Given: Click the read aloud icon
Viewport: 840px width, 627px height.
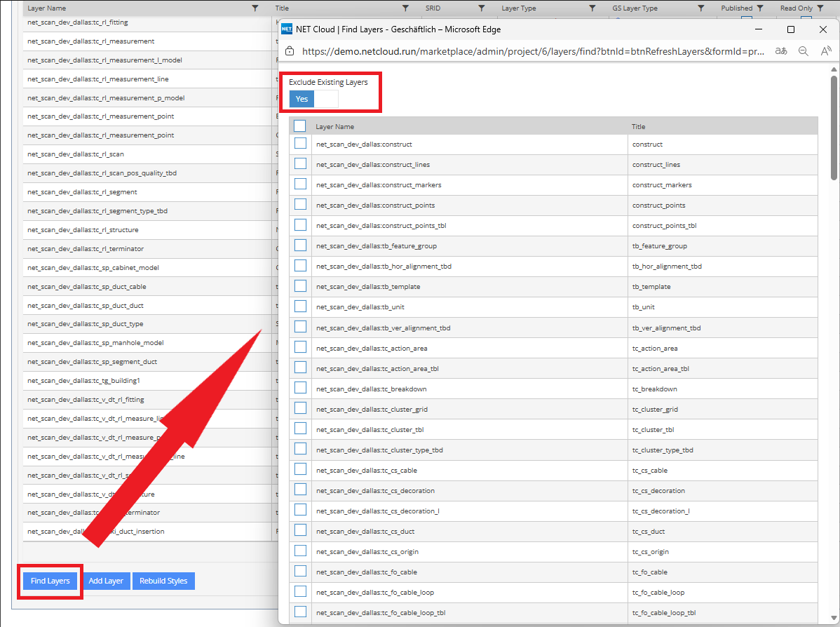Looking at the screenshot, I should [x=826, y=51].
